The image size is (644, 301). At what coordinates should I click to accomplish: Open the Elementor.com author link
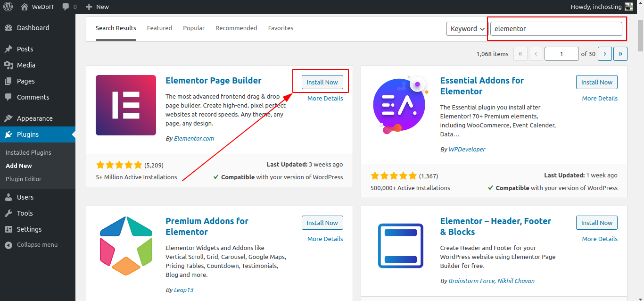194,138
